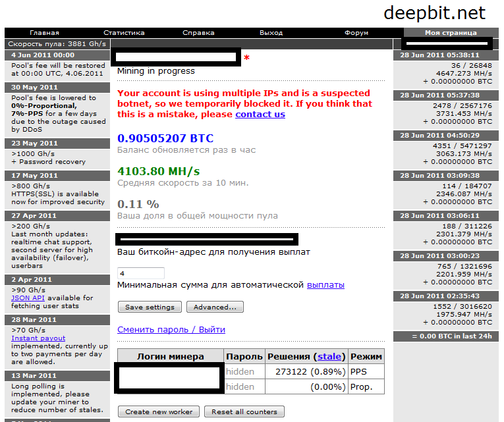Select the Моя страница tab

451,33
